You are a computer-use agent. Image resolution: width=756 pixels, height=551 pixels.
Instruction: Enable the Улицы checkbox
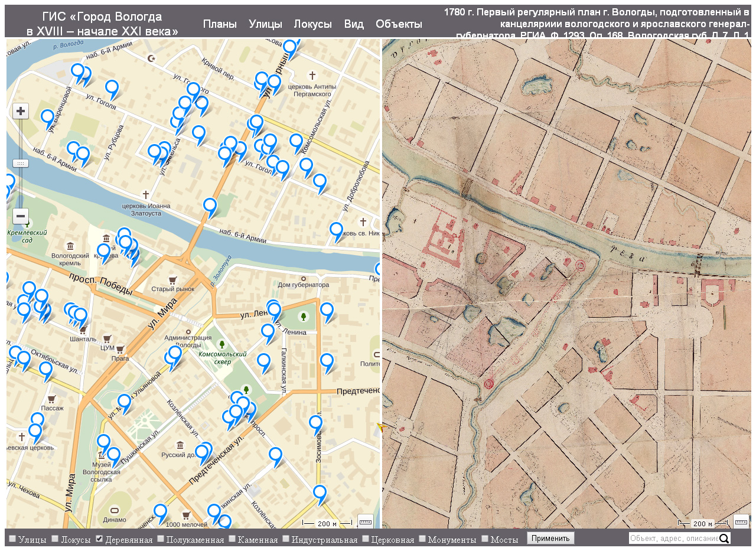(12, 539)
